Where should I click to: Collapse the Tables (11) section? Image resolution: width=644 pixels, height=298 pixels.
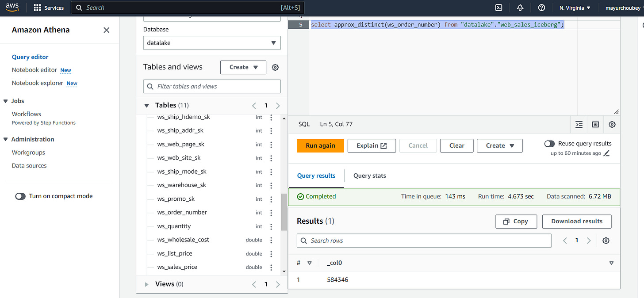click(147, 106)
